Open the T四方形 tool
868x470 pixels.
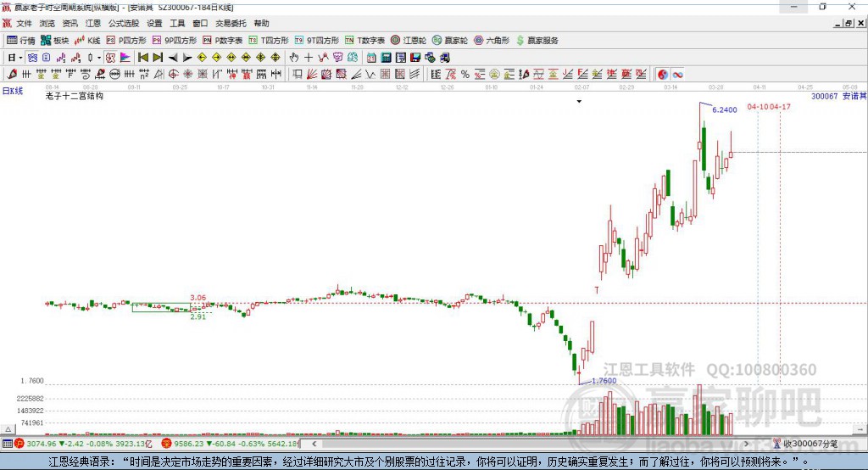(x=269, y=41)
